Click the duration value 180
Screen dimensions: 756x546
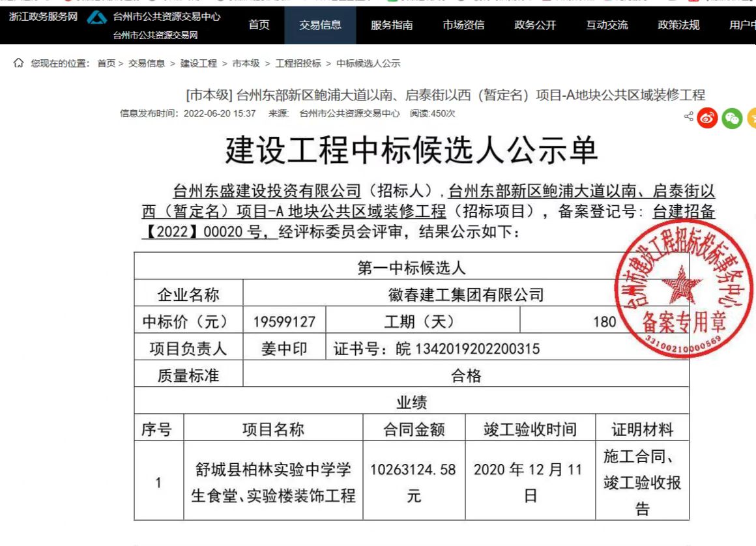tap(605, 321)
